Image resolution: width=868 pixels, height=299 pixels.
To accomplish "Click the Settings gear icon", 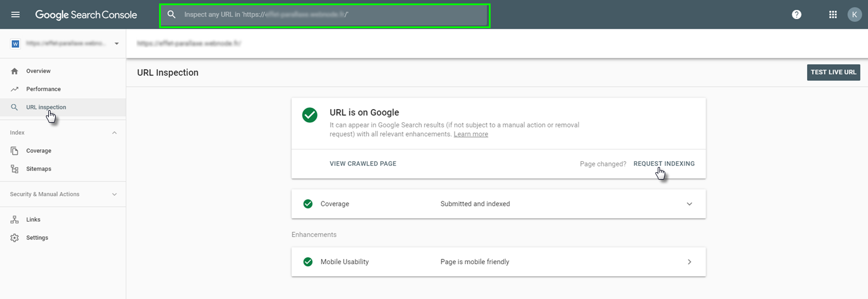I will pos(15,238).
